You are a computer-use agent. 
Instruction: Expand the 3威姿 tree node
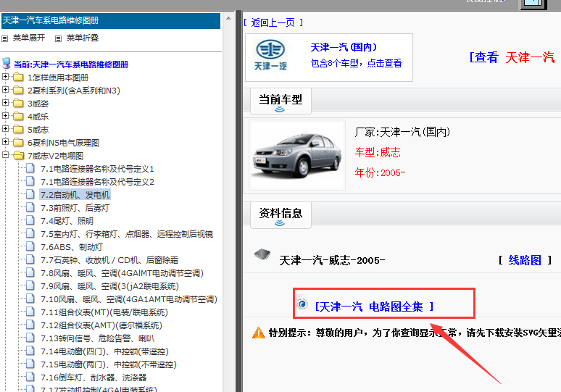(x=5, y=103)
